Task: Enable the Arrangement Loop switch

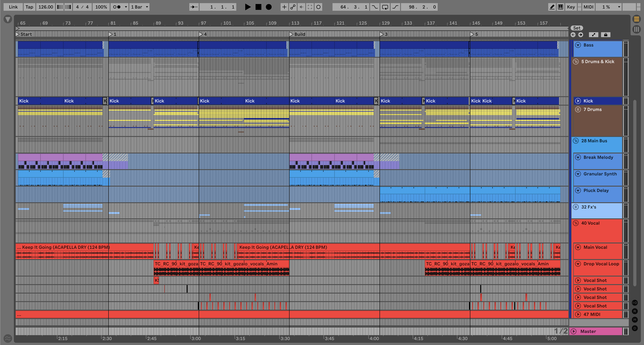Action: coord(385,7)
